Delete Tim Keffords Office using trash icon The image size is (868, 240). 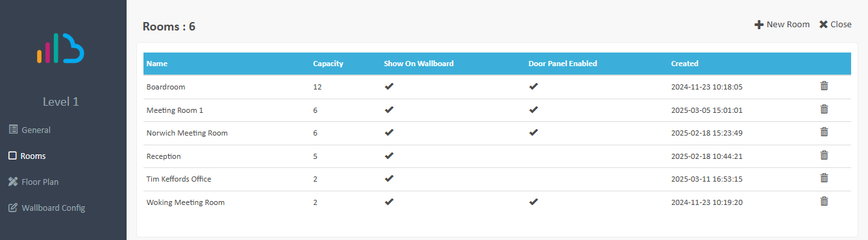tap(824, 178)
